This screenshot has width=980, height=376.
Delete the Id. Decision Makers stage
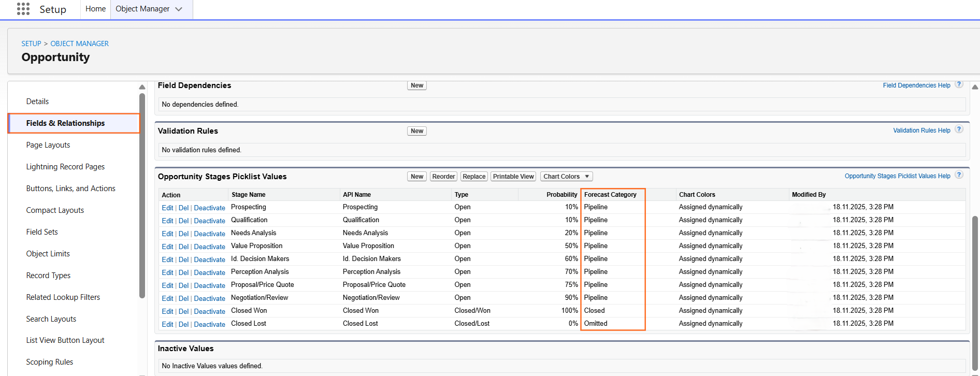183,259
